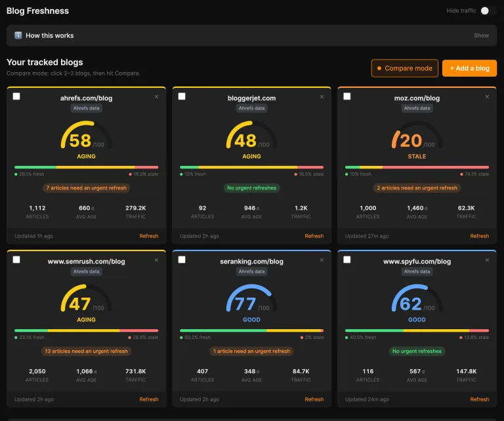
Task: Remove www.semrush.com/blog card with X icon
Action: [x=156, y=260]
